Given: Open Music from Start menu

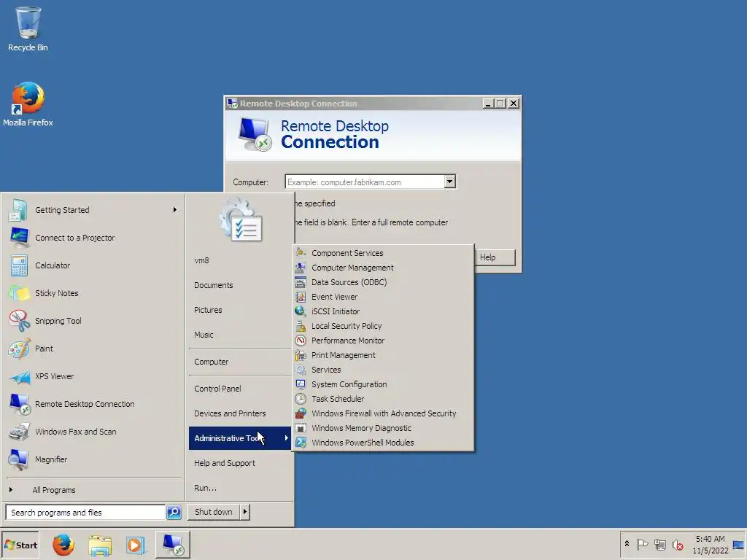Looking at the screenshot, I should tap(204, 335).
